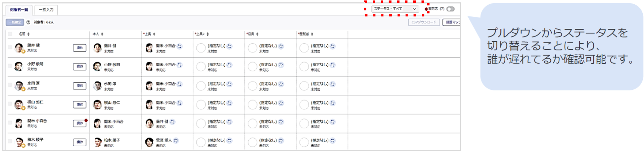Open the ステータス - すべて dropdown
The width and height of the screenshot is (644, 153).
pyautogui.click(x=395, y=9)
